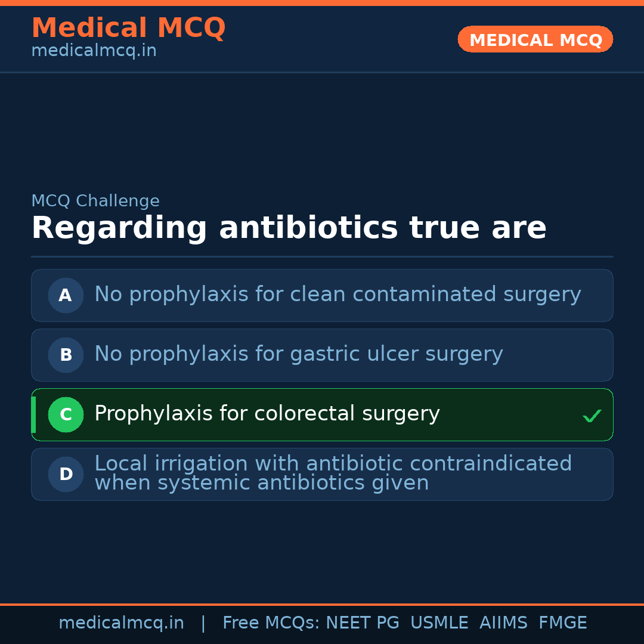
Task: Click the green C circle badge
Action: pos(66,414)
